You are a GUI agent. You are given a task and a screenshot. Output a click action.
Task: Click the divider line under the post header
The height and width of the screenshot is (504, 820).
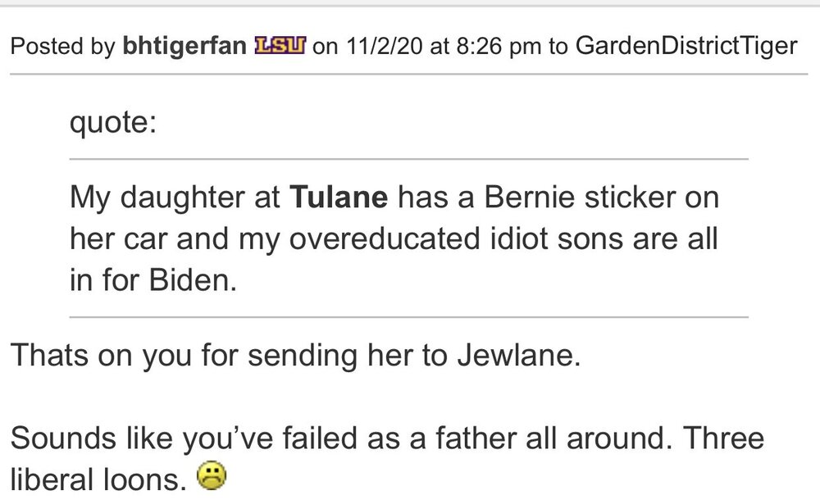(x=410, y=75)
